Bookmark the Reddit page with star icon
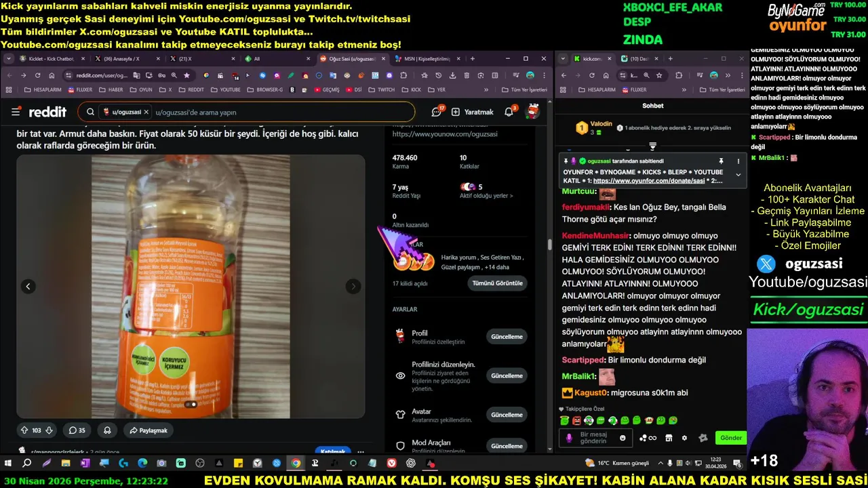 point(186,75)
